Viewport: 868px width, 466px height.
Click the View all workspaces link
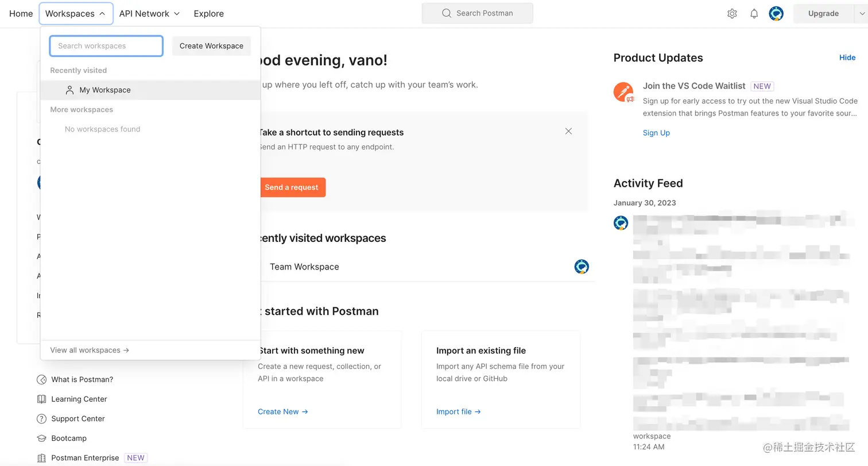pos(90,350)
